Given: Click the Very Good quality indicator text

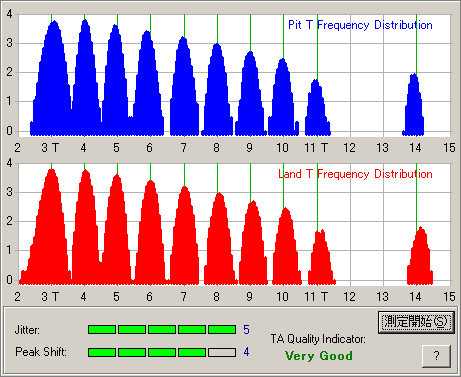Looking at the screenshot, I should [319, 356].
